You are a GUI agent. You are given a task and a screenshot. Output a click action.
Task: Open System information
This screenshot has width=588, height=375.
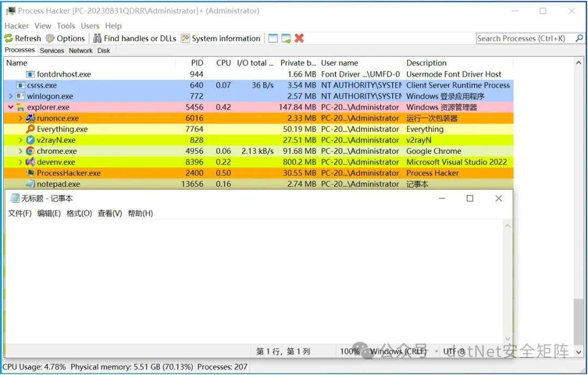(220, 38)
